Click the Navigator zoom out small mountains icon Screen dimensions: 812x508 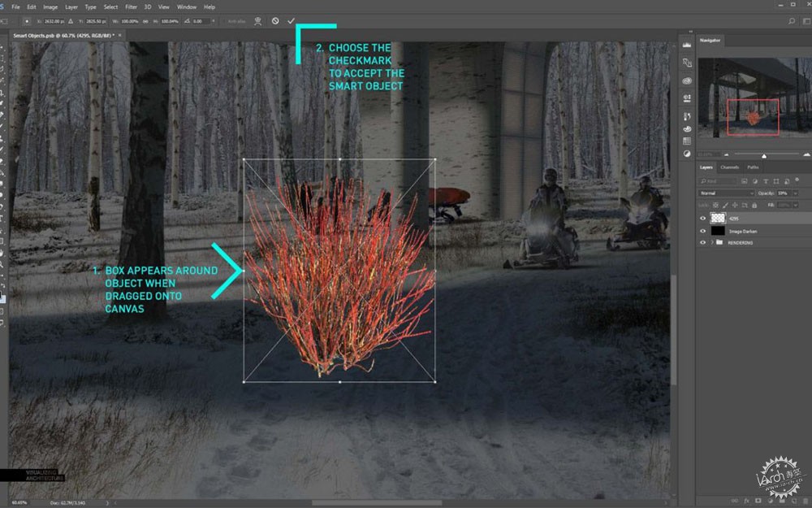(727, 154)
